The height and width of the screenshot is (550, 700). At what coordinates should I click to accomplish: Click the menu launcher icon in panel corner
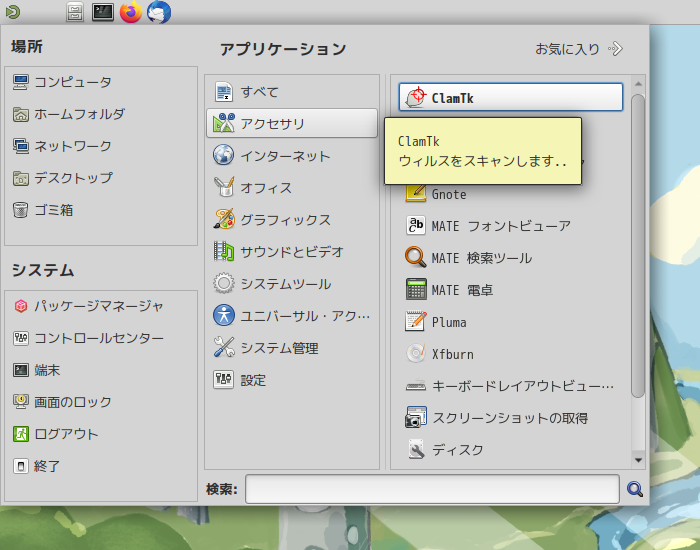(12, 12)
